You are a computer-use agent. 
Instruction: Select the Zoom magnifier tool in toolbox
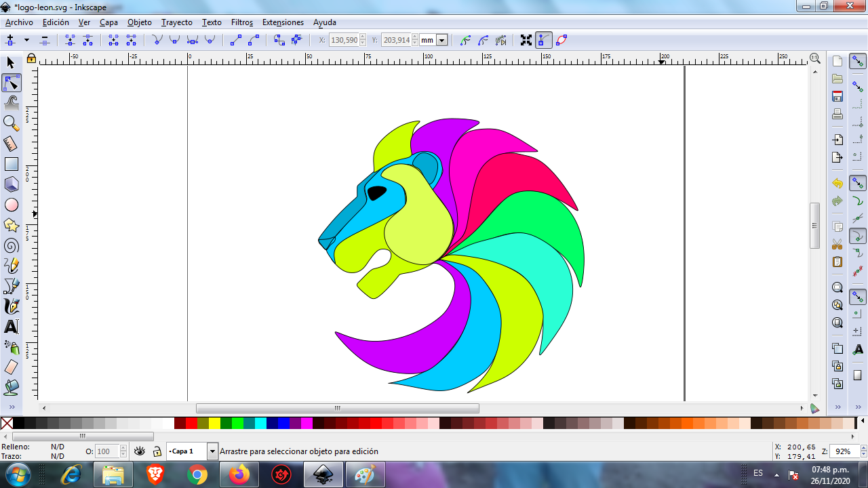(11, 123)
